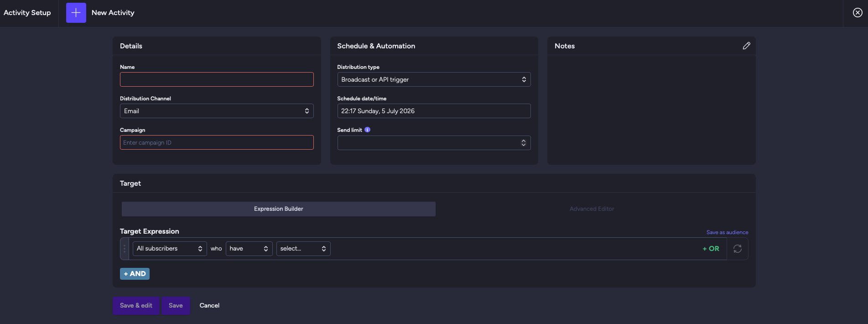This screenshot has height=324, width=868.
Task: Open the All subscribers dropdown
Action: (x=170, y=249)
